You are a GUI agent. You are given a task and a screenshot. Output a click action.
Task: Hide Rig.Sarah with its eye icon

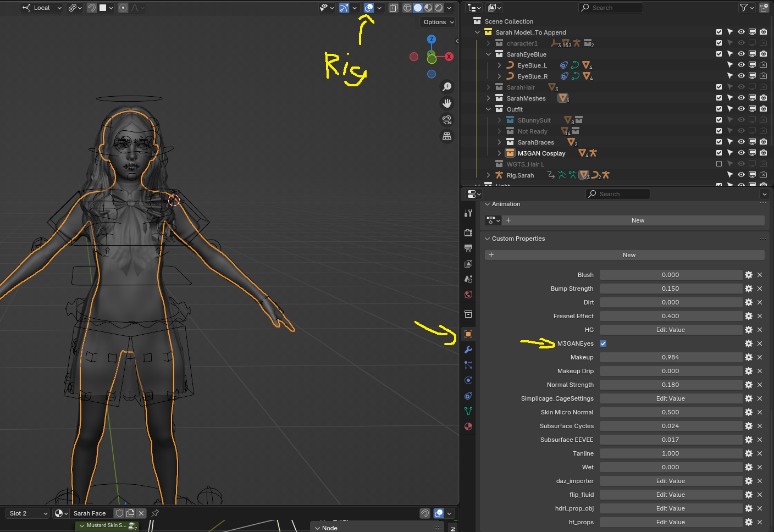pos(741,175)
